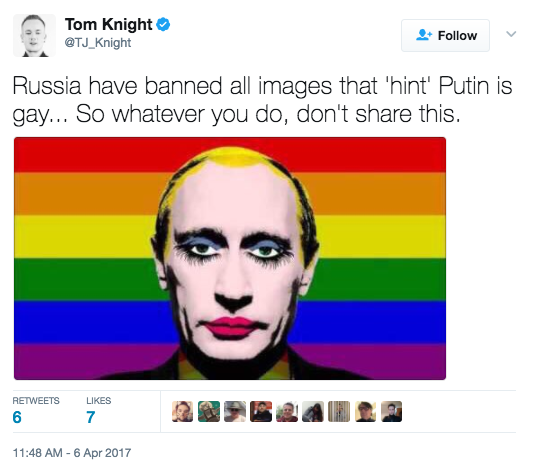Open the Tom Knight profile name link
The image size is (541, 461).
(x=109, y=24)
